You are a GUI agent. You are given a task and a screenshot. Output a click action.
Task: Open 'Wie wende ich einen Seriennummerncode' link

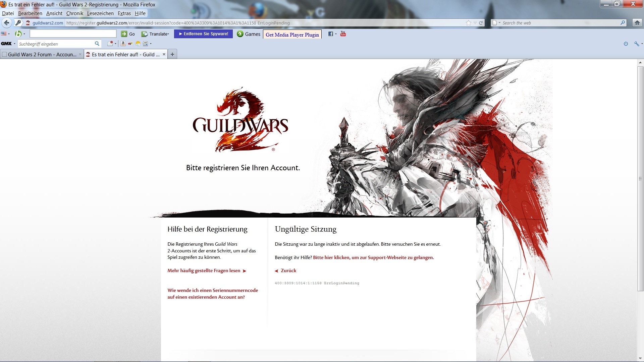[213, 294]
